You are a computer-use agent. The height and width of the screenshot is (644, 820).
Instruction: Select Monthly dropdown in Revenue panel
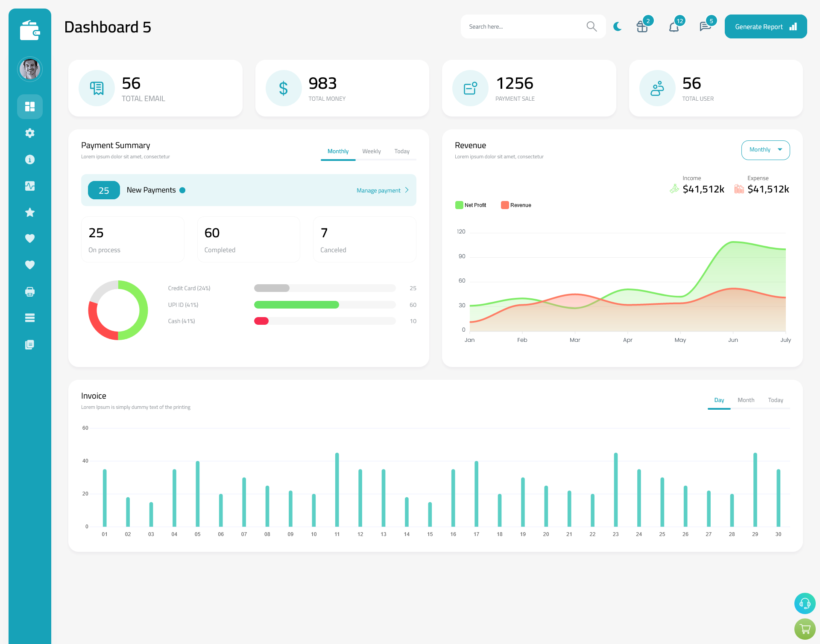(x=765, y=149)
